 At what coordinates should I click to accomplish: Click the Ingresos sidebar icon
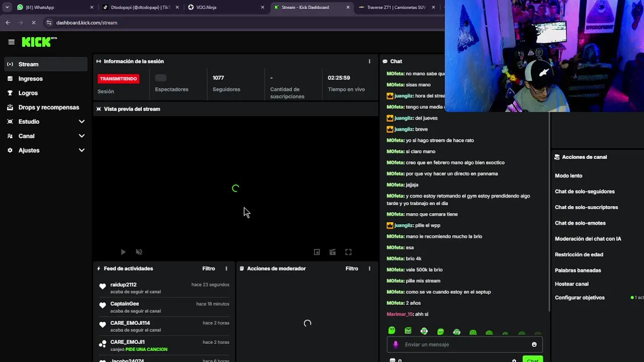10,78
